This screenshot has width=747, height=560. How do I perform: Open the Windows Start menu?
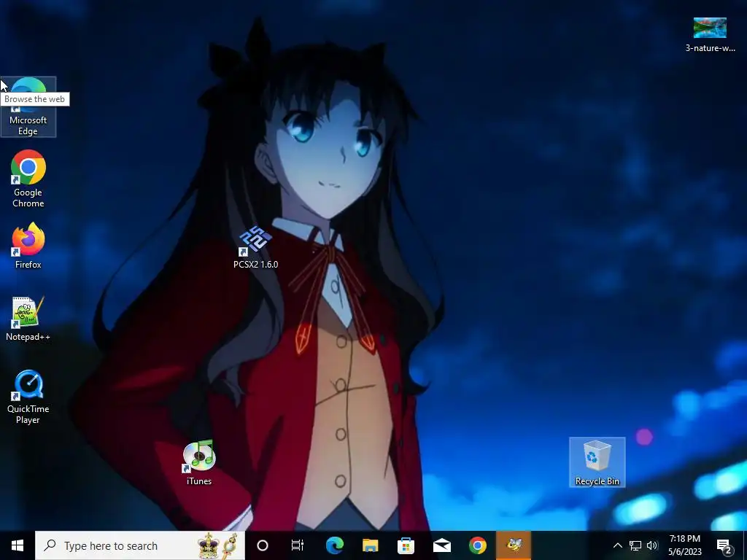point(18,545)
